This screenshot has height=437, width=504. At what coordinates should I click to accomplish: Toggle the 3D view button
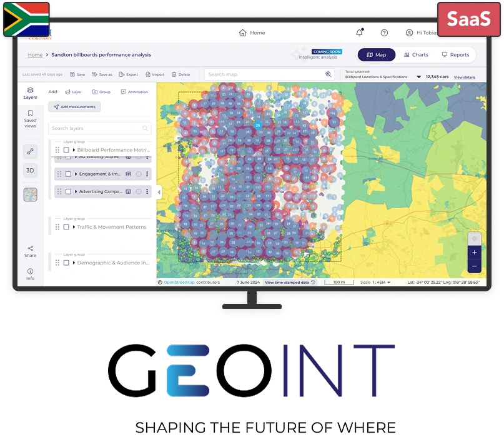tap(30, 170)
